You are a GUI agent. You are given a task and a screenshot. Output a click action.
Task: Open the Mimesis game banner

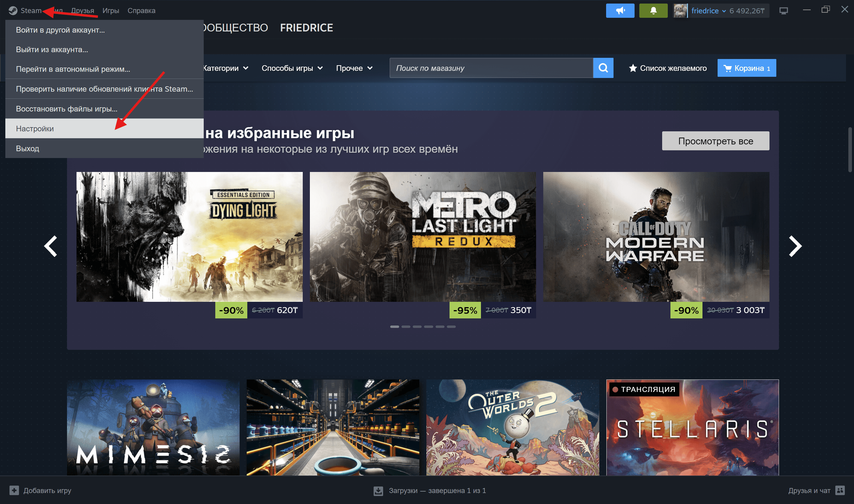coord(153,427)
